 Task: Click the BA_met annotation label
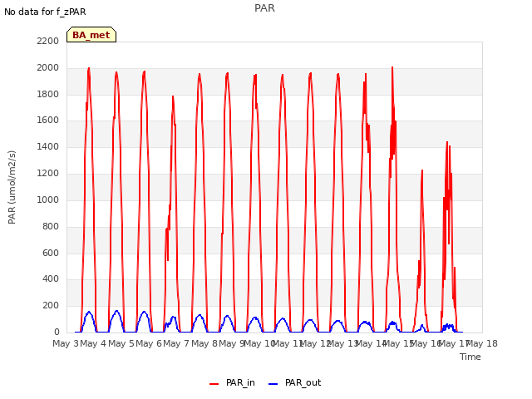(x=91, y=35)
